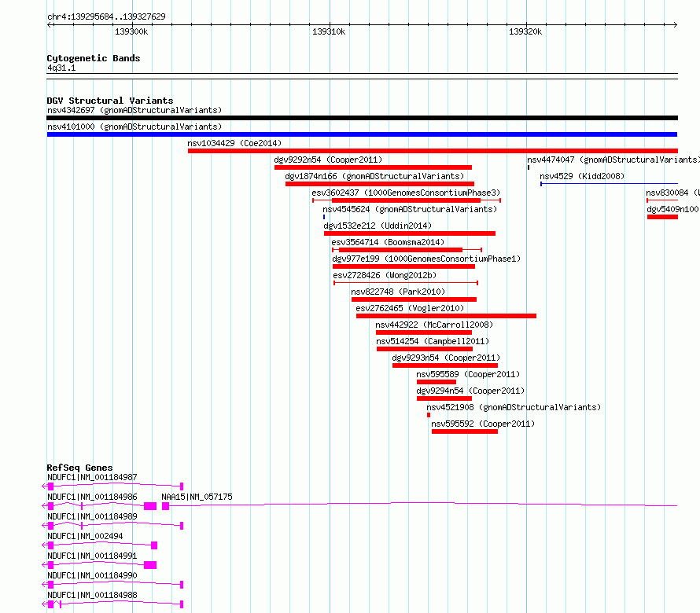Open nsv514254 (Campbell2011) variant
The height and width of the screenshot is (613, 700).
(433, 341)
